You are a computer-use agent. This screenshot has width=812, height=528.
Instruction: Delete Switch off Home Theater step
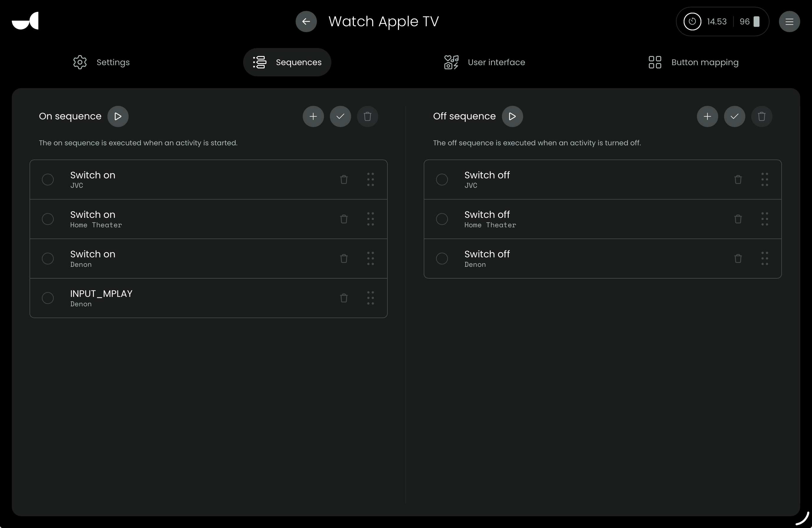click(738, 219)
